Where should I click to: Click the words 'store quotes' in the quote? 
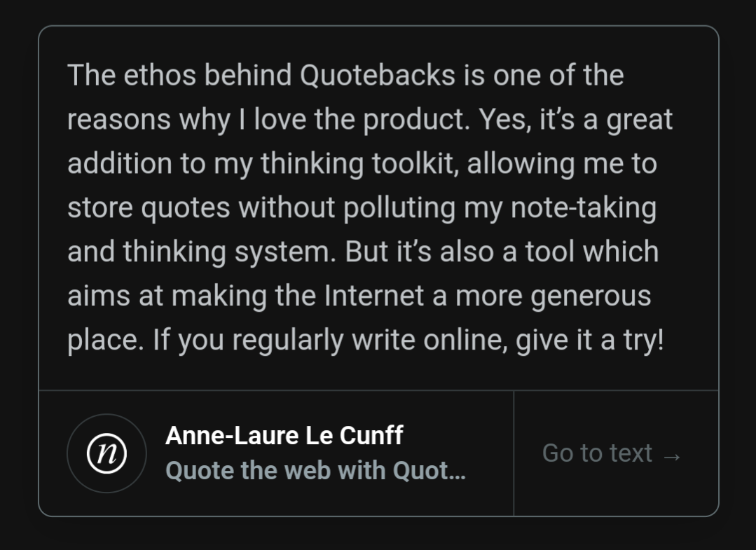(x=149, y=208)
